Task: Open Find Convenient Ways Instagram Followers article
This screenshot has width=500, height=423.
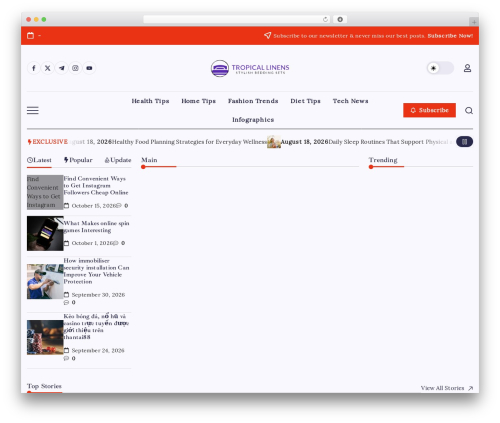Action: (96, 185)
